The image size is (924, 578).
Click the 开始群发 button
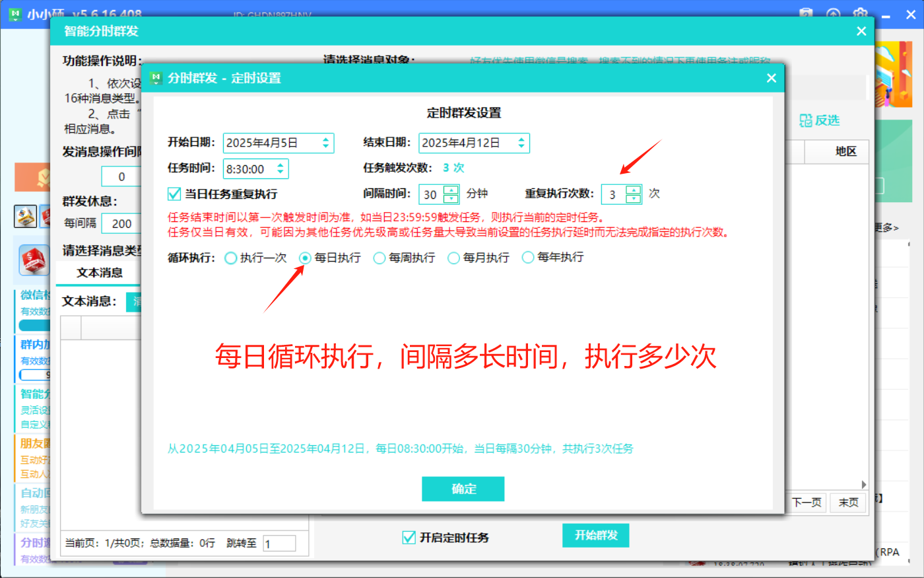tap(595, 535)
